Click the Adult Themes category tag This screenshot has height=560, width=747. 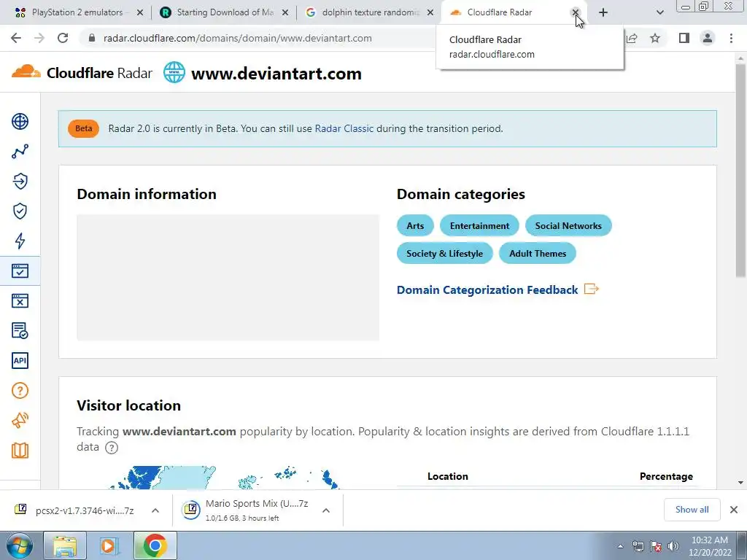coord(538,253)
